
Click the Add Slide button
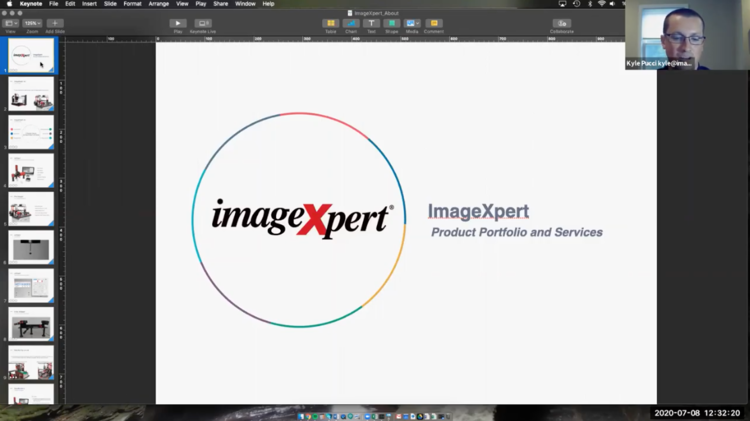pos(55,23)
